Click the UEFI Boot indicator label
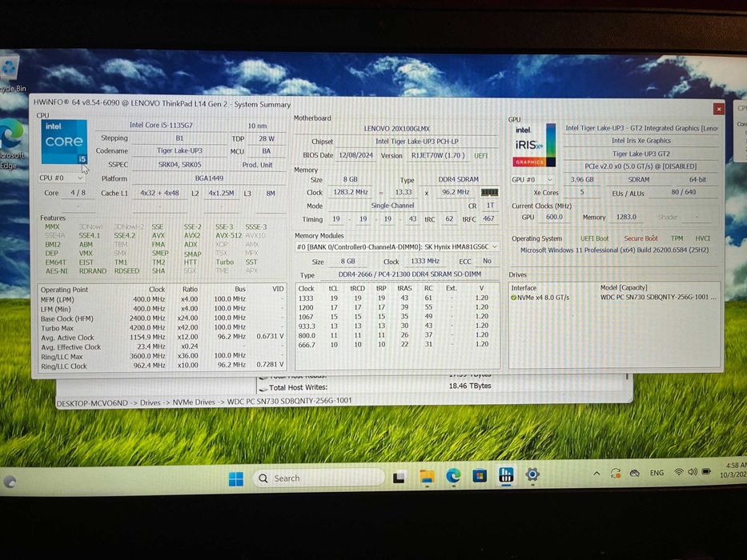 pos(594,238)
